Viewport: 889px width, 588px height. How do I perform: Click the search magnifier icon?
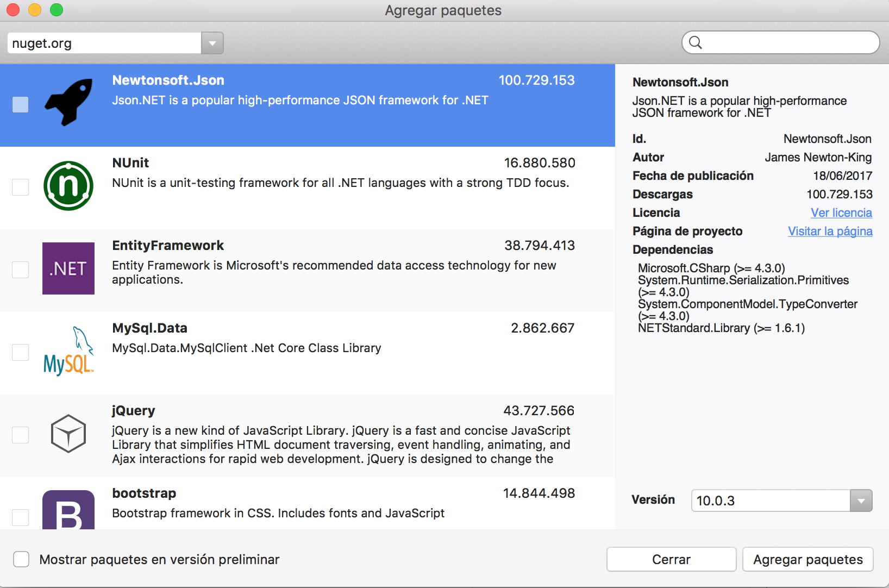(x=696, y=42)
